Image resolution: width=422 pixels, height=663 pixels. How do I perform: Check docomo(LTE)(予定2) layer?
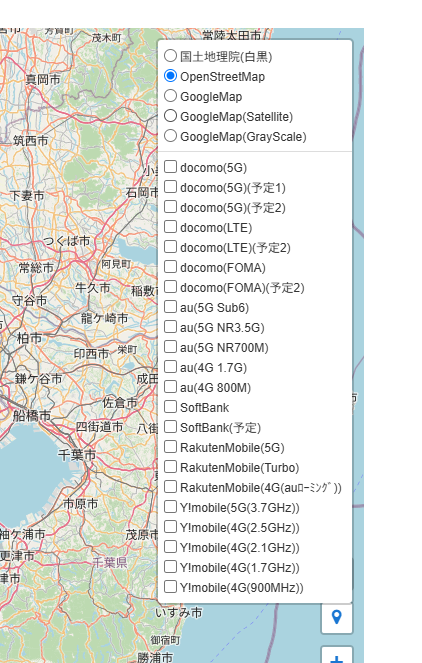(170, 247)
